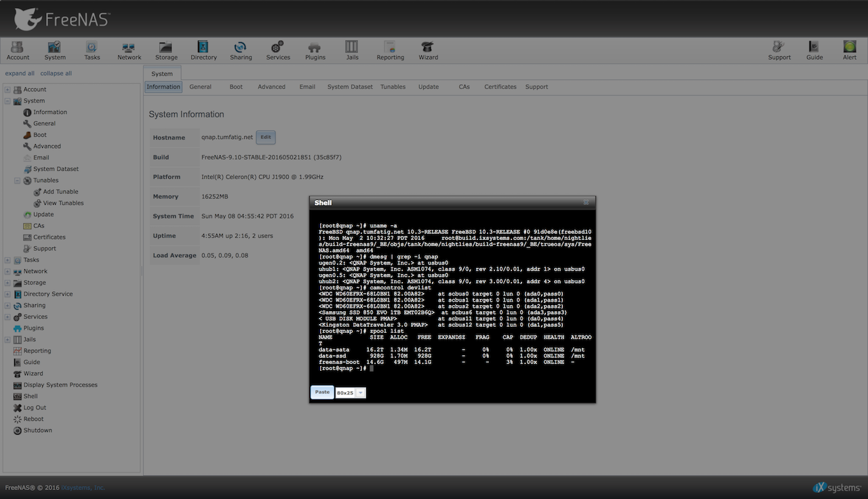Image resolution: width=868 pixels, height=499 pixels.
Task: Click the Paste button in Shell
Action: [322, 392]
